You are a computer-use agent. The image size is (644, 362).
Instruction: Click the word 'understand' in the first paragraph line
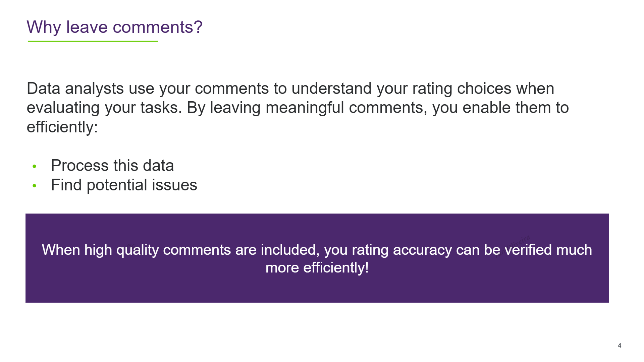point(331,89)
